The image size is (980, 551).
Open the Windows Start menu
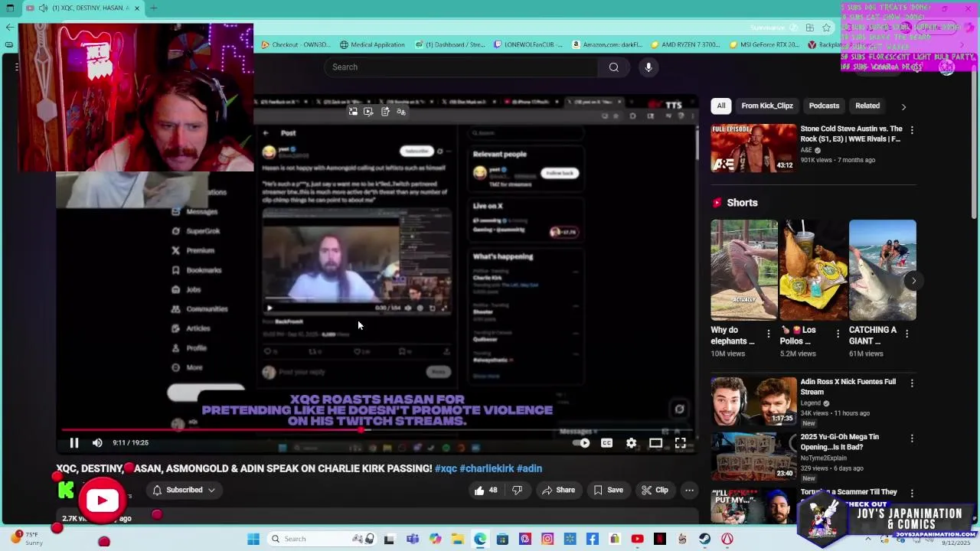253,539
